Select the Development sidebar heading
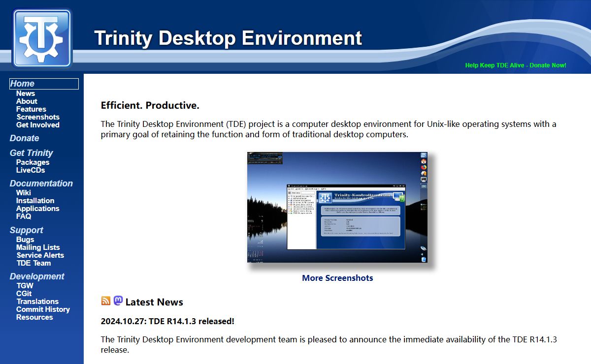The width and height of the screenshot is (591, 364). coord(37,276)
